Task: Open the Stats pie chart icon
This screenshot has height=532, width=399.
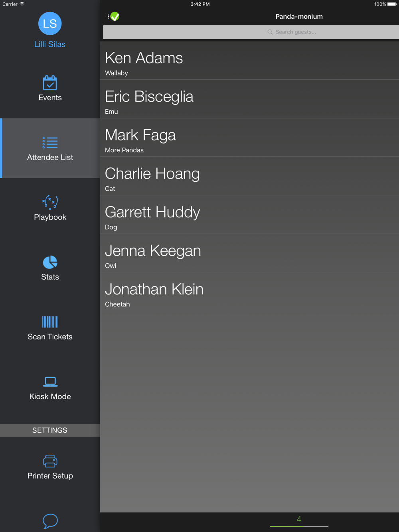Action: pos(50,262)
